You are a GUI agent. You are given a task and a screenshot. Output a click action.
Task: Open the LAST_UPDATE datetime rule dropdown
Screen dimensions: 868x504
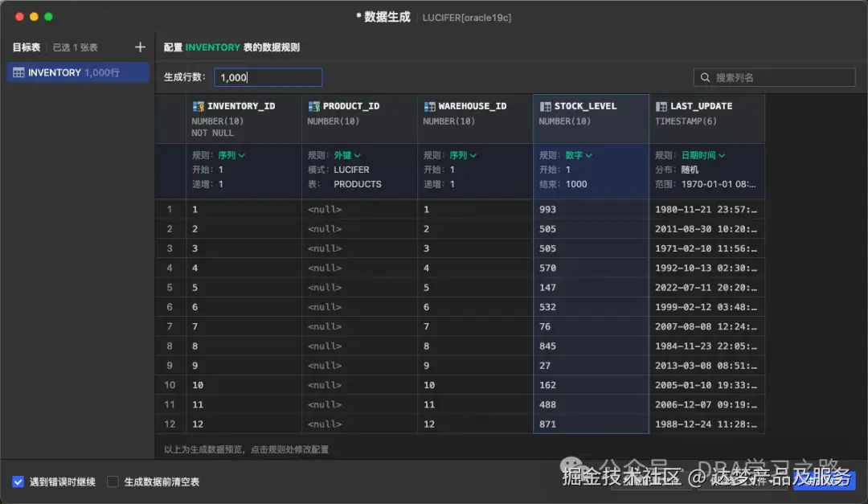(703, 155)
